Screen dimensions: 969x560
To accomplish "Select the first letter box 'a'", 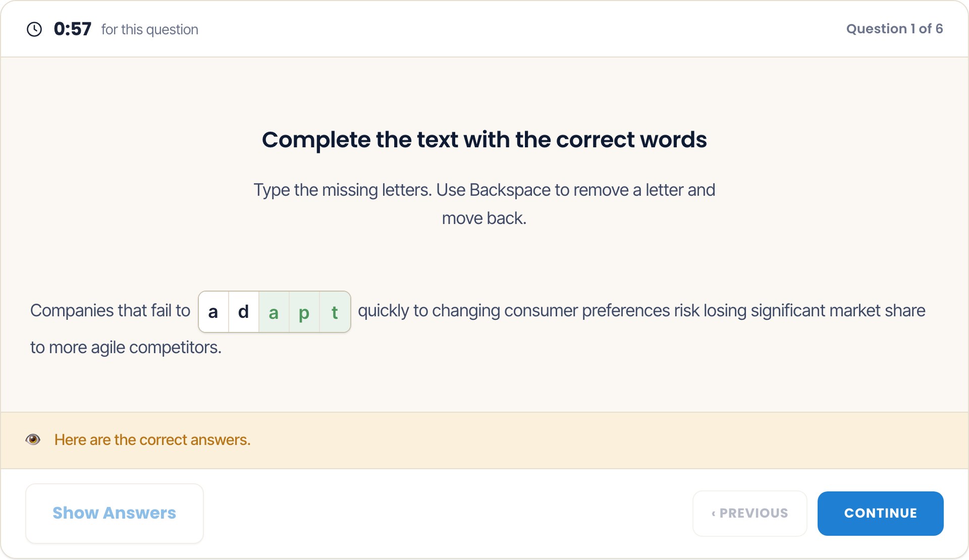I will (x=213, y=312).
